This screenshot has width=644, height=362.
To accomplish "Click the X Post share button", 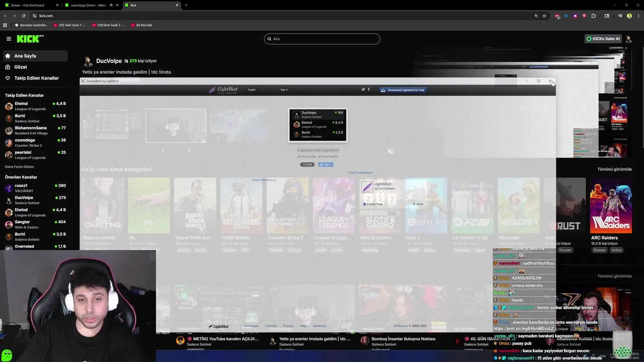I will (x=307, y=164).
